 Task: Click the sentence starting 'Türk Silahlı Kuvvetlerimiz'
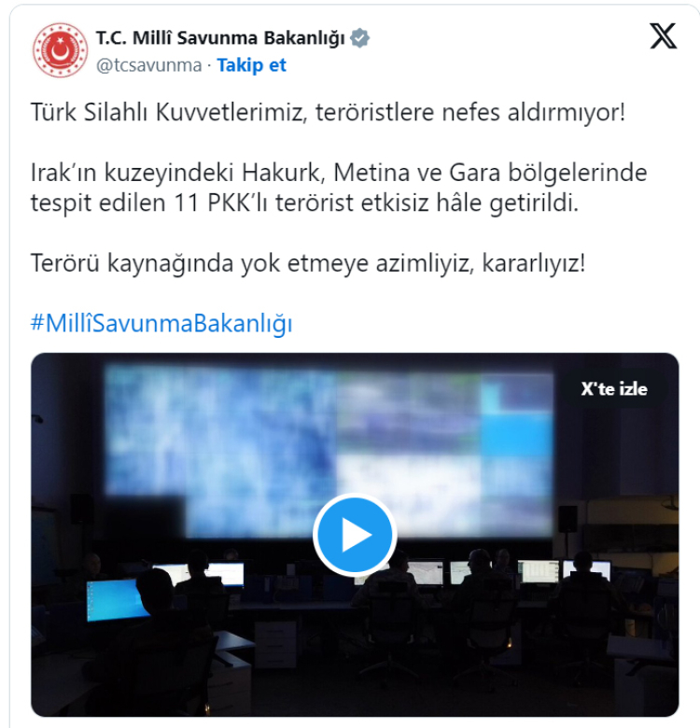(328, 112)
